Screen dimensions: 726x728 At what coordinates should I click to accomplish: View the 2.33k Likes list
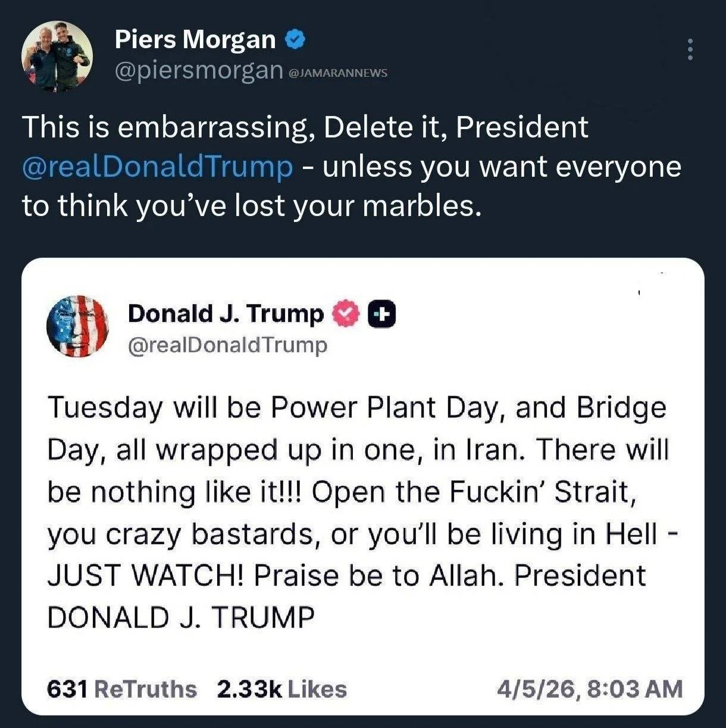coord(281,689)
